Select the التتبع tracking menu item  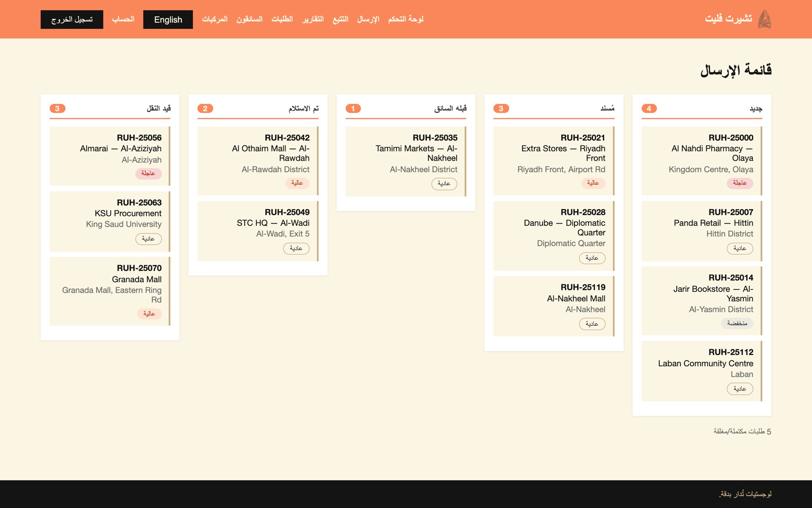[x=341, y=19]
